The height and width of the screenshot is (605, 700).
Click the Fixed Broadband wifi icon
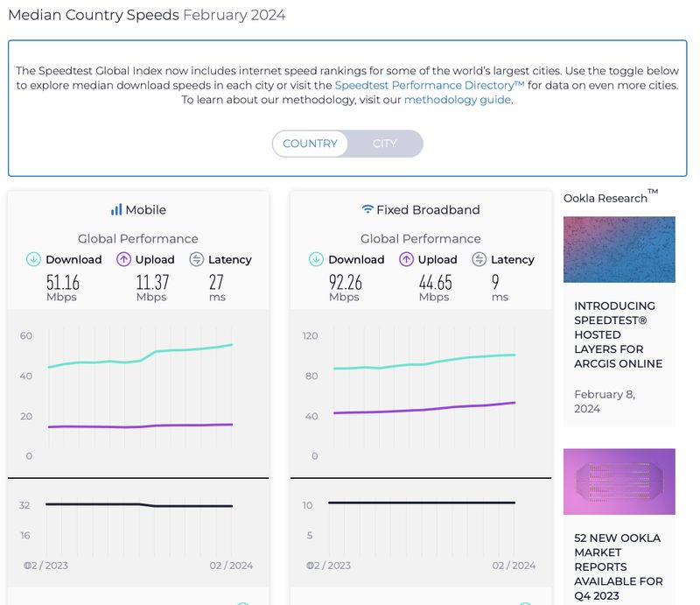tap(367, 209)
